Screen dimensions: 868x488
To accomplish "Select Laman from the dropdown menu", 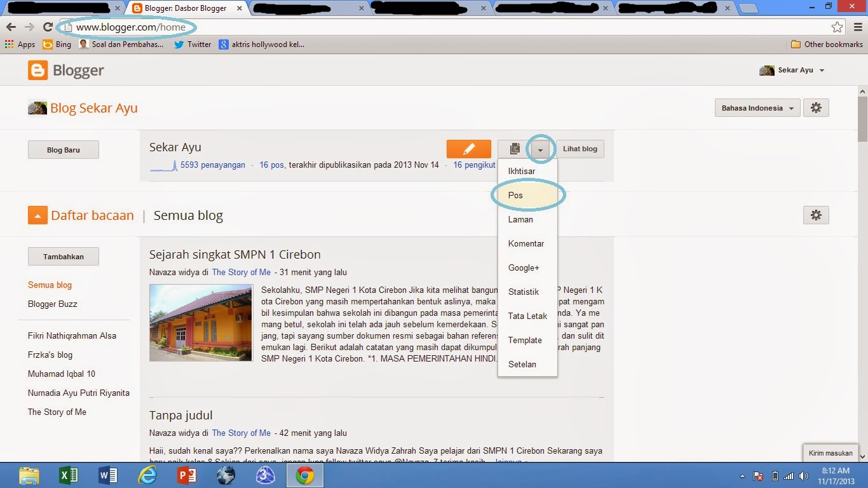I will pyautogui.click(x=527, y=219).
